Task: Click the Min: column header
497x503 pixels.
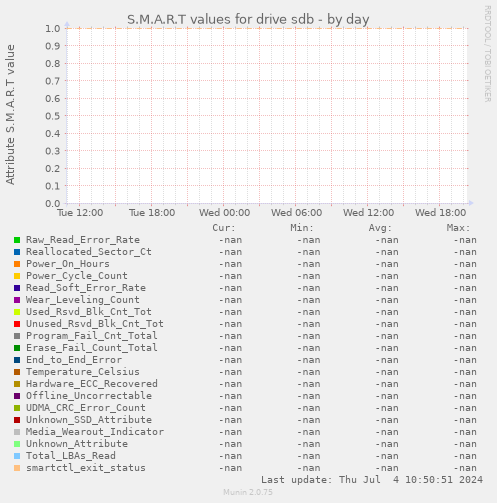Action: (302, 228)
